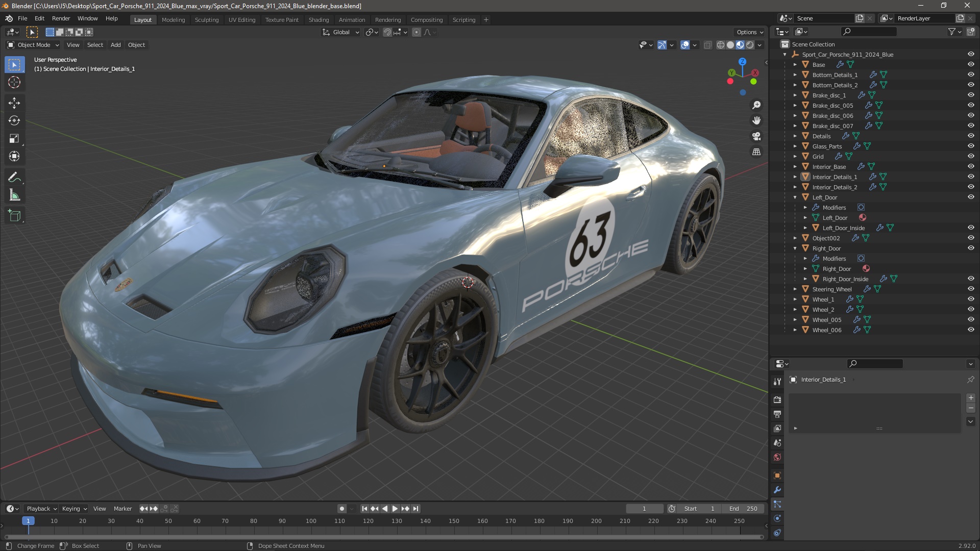The height and width of the screenshot is (551, 980).
Task: Jump to the end frame
Action: click(x=415, y=509)
